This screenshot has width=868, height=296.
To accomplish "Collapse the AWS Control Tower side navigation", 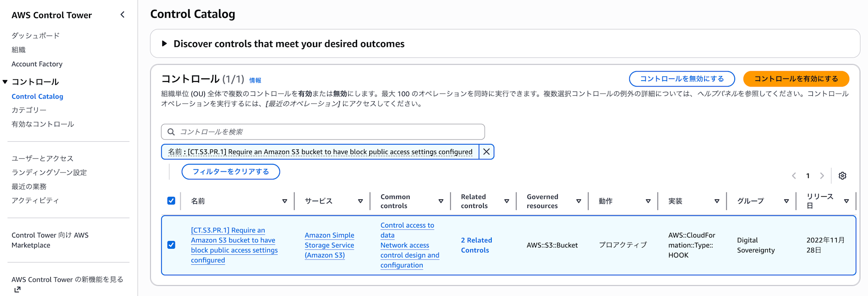I will [x=122, y=15].
